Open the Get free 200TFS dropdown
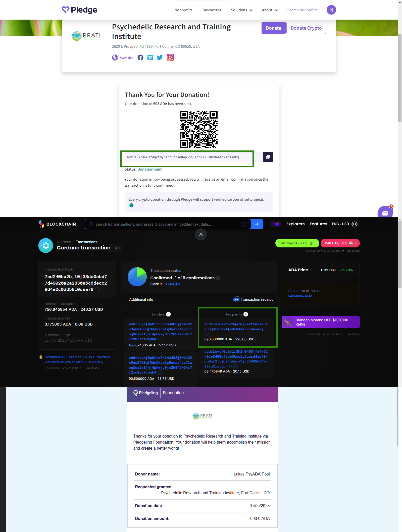The image size is (402, 532). 297,243
